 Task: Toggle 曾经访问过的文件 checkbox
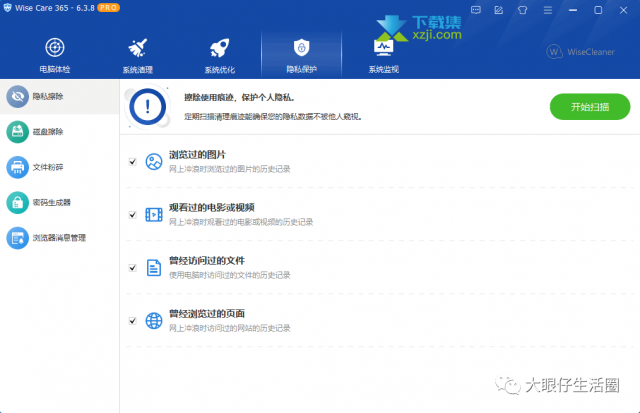pyautogui.click(x=133, y=268)
